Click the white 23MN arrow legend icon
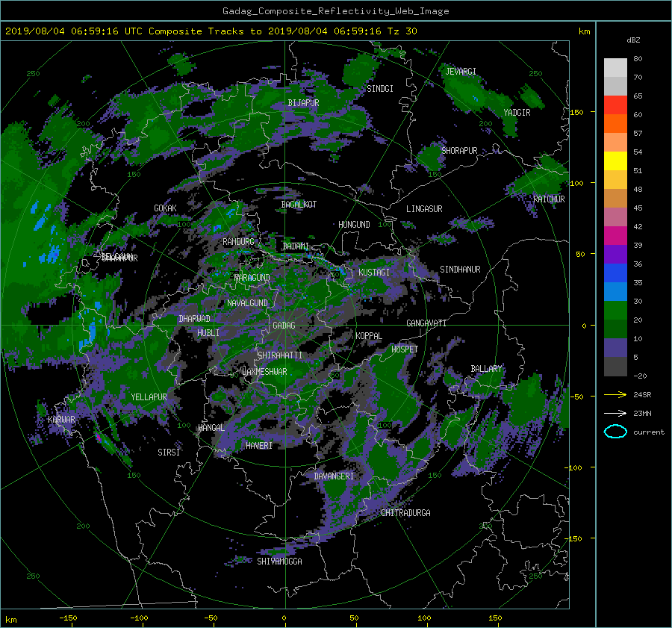This screenshot has width=672, height=628. click(615, 413)
